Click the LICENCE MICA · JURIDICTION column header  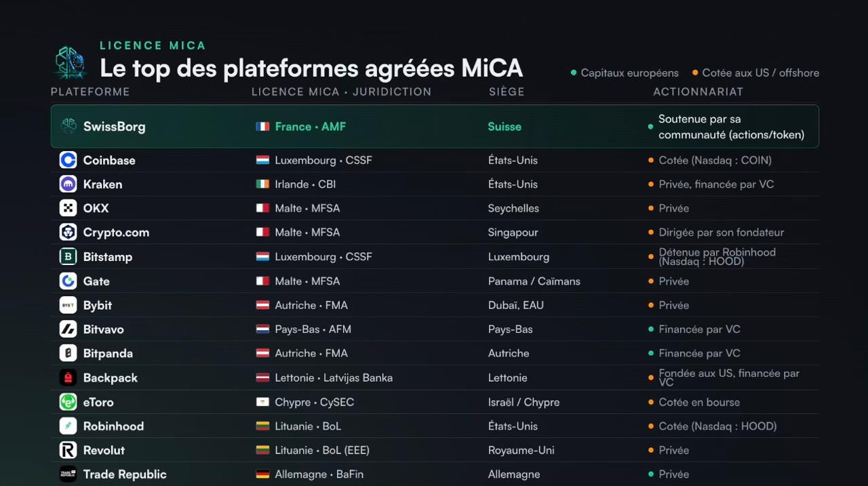pyautogui.click(x=341, y=92)
